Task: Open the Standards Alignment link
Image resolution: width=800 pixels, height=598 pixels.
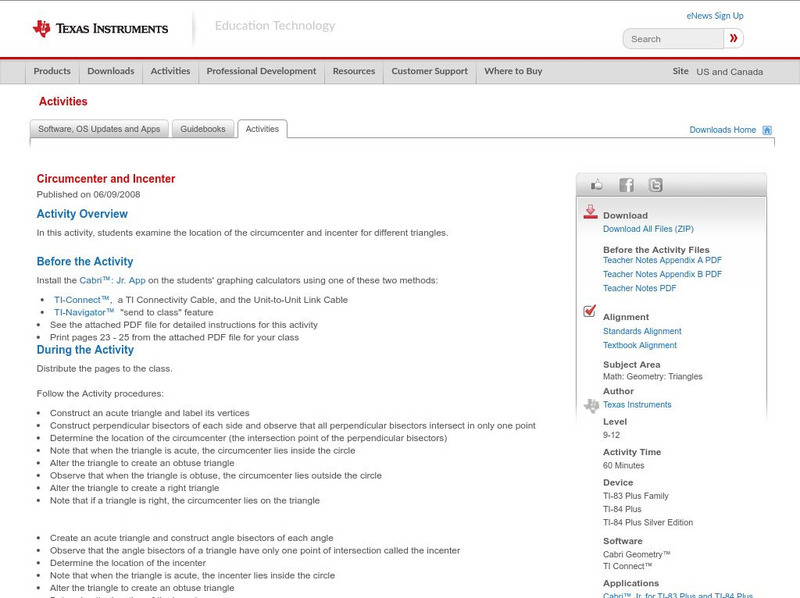Action: click(642, 331)
